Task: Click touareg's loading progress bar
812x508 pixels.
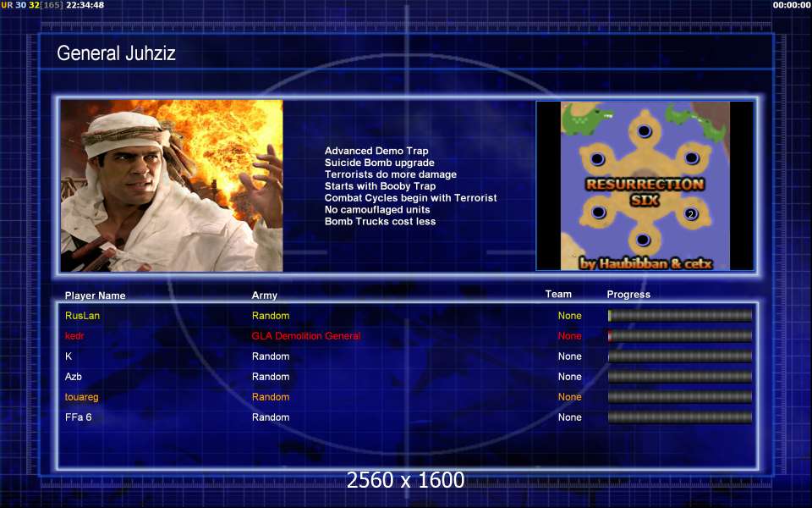Action: point(680,397)
